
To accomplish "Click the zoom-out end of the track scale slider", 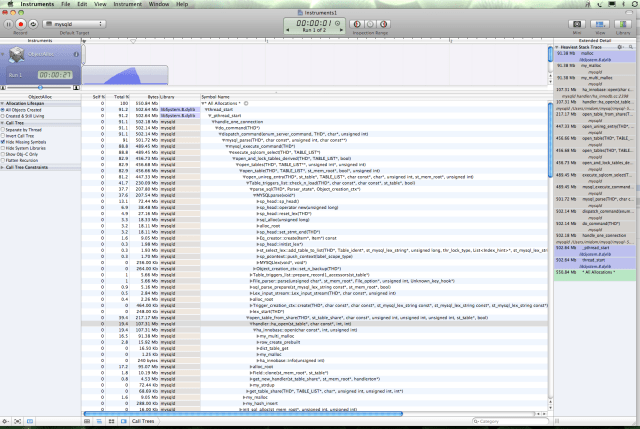I will tap(3, 87).
